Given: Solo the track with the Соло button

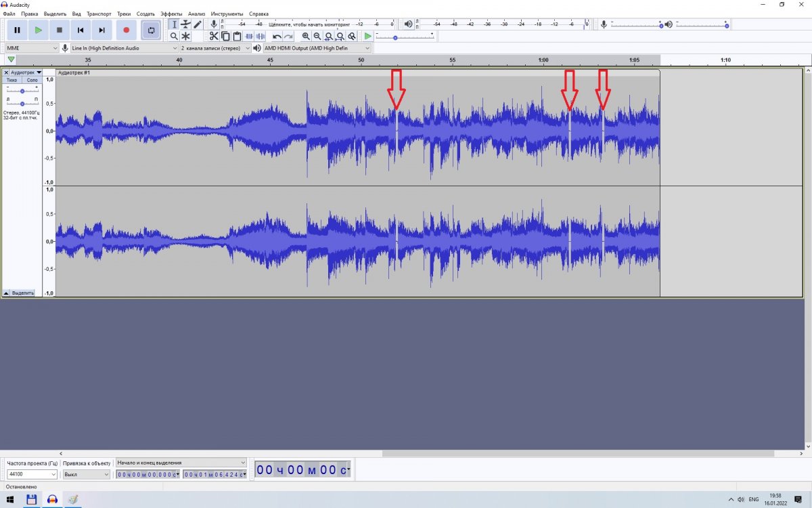Looking at the screenshot, I should pos(32,80).
